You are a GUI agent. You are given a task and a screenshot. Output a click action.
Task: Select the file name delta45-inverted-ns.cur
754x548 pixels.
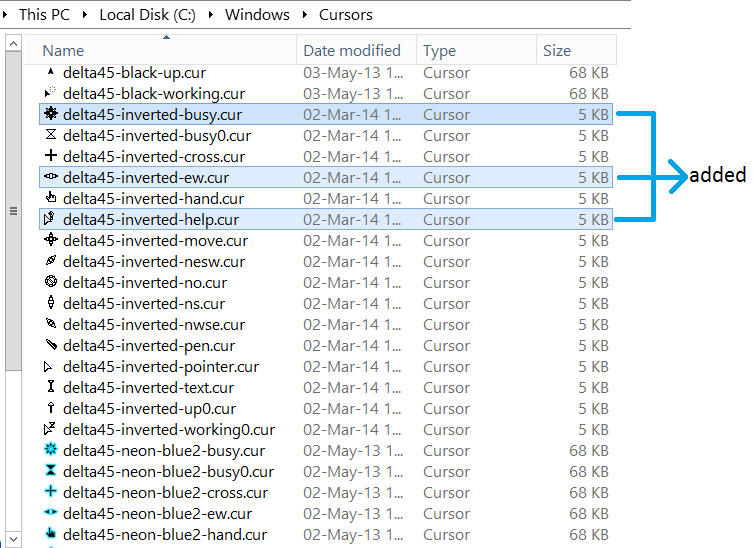[x=144, y=303]
